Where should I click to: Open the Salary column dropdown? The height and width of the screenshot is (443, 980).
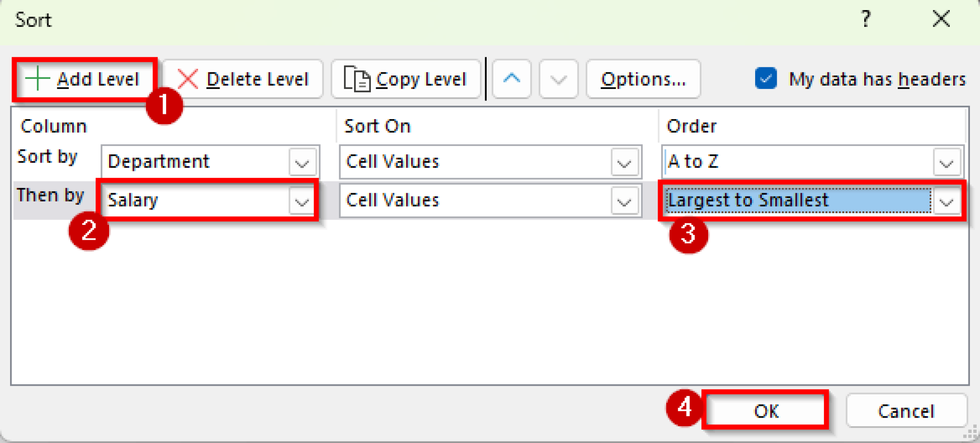[x=301, y=201]
